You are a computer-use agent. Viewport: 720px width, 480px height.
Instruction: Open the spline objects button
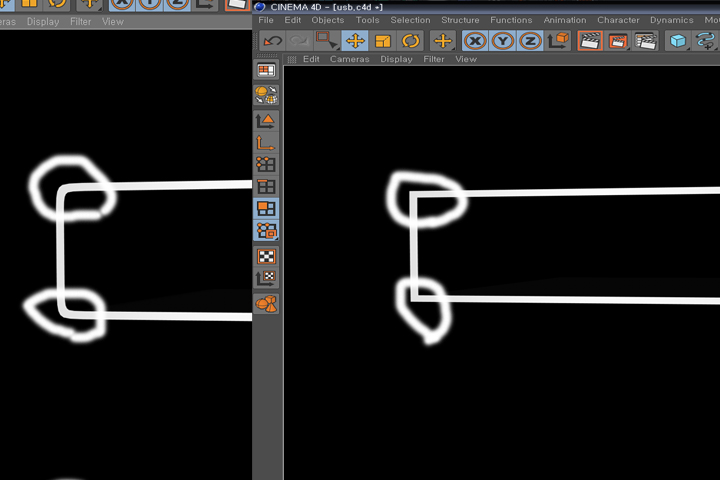(705, 41)
